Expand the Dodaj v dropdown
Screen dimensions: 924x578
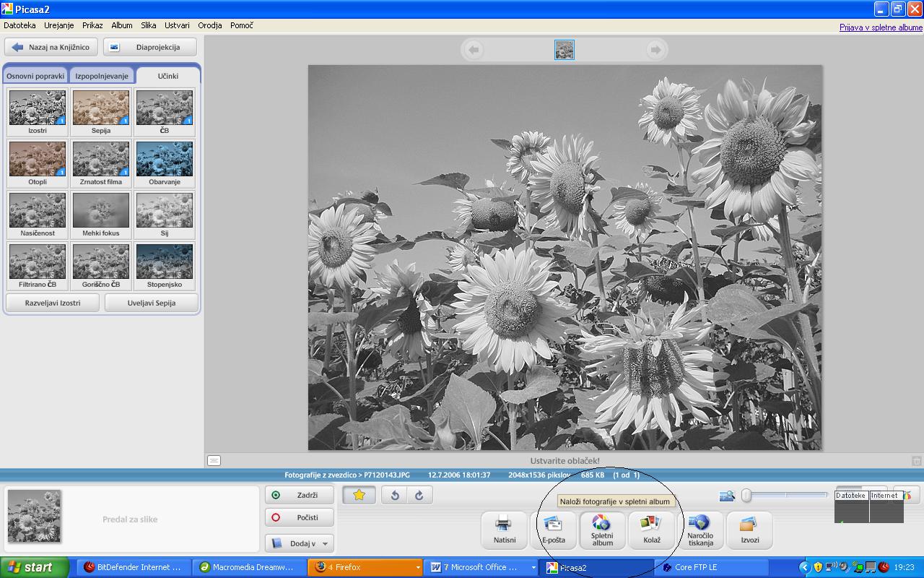point(300,543)
